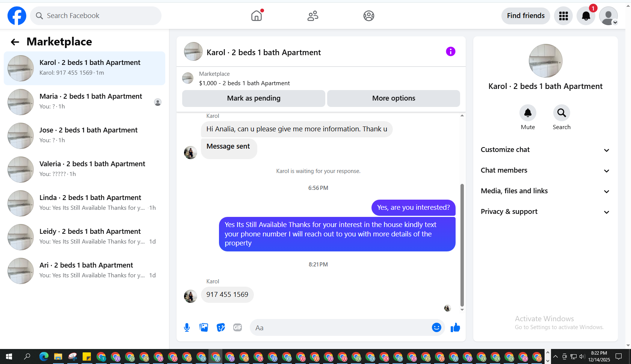Viewport: 631px width, 364px height.
Task: Open Linda conversation in list
Action: click(85, 203)
